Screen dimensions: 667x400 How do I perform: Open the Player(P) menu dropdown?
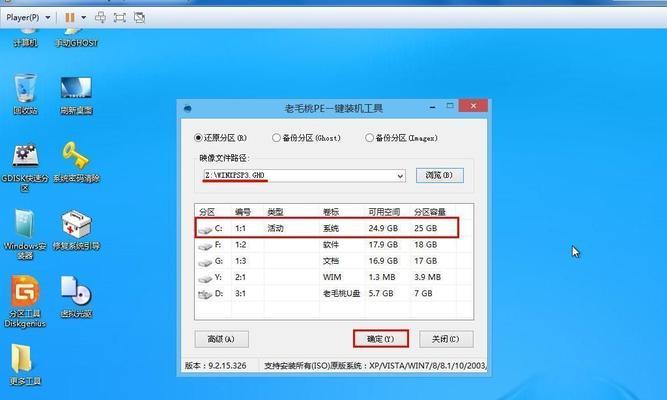point(28,17)
